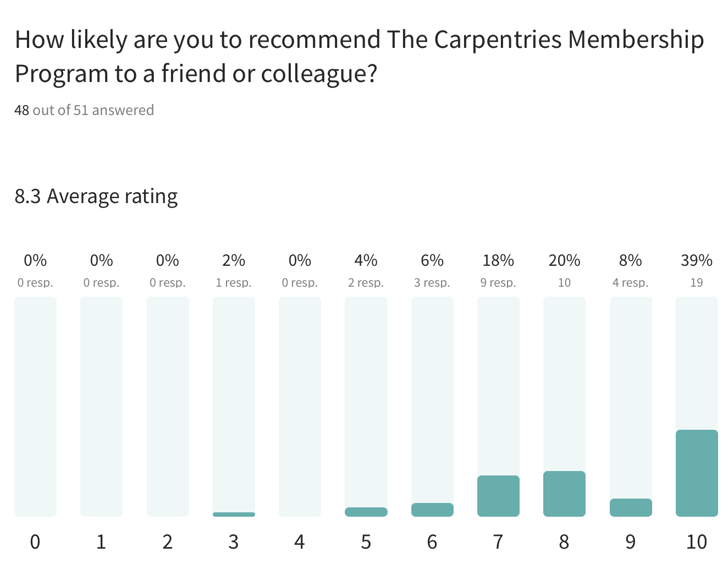Click the filled bar for rating 10
The height and width of the screenshot is (569, 728).
pyautogui.click(x=697, y=473)
